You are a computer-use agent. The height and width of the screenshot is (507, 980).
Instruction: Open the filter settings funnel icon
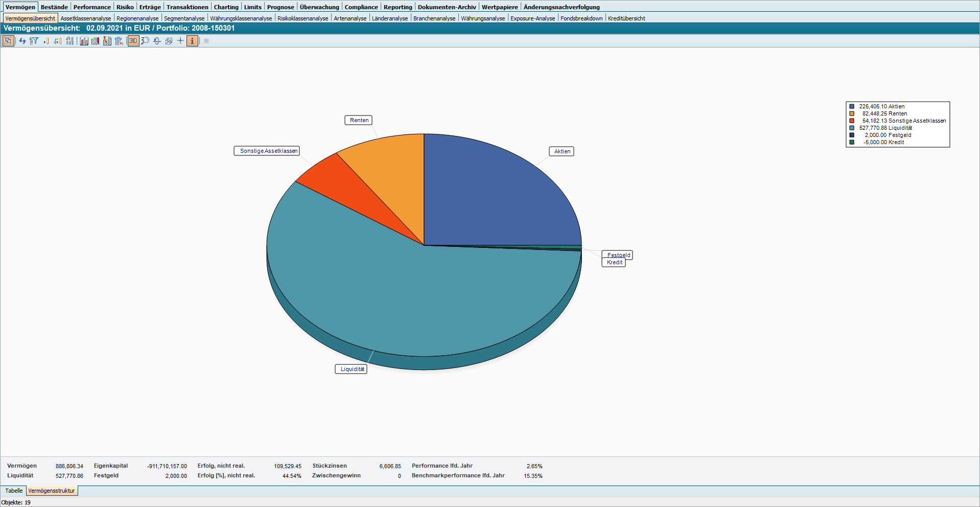click(34, 41)
